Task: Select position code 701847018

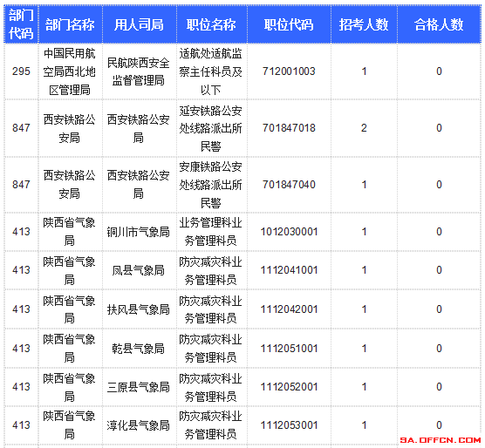Action: [x=289, y=128]
